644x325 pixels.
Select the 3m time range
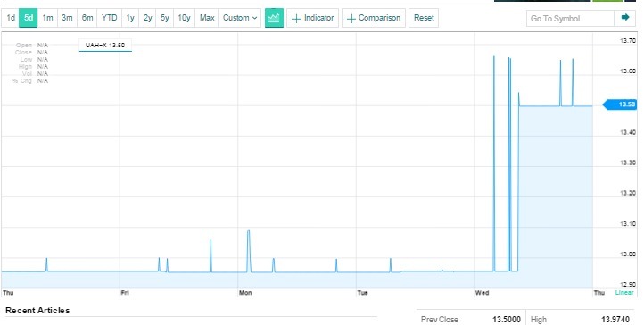68,18
